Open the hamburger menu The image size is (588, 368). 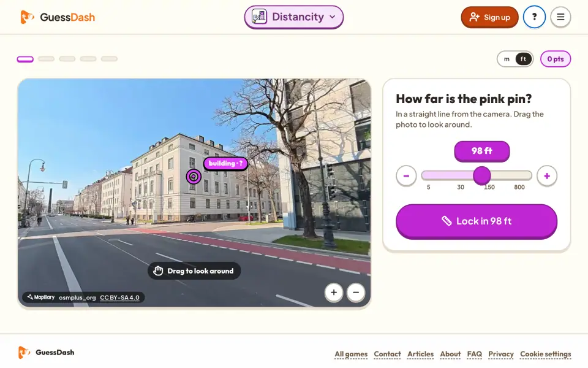click(560, 17)
